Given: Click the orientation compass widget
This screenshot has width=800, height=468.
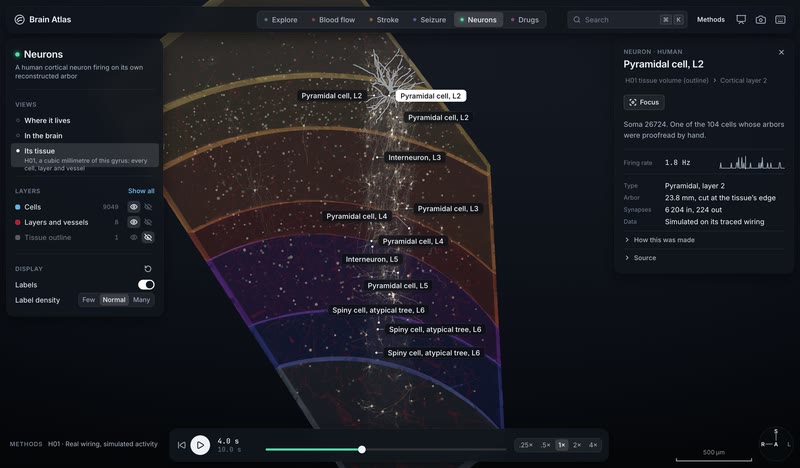Looking at the screenshot, I should click(x=776, y=443).
